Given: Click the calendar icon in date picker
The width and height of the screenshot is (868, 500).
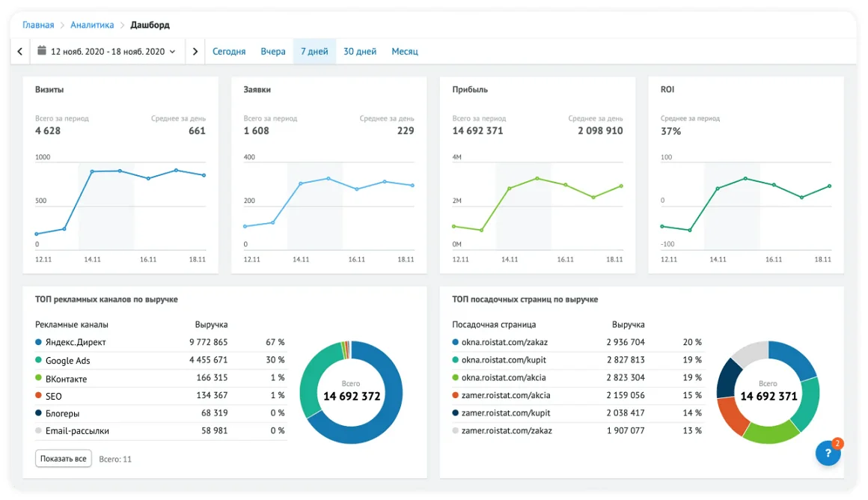Looking at the screenshot, I should pos(42,52).
